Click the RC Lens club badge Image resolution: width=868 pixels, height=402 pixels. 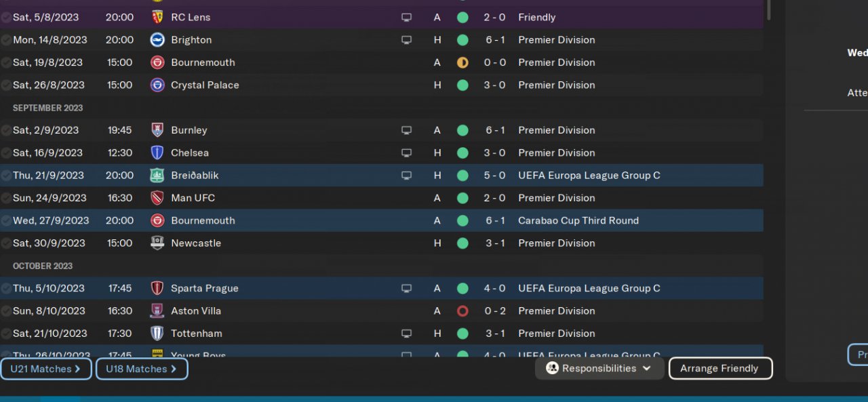pos(157,17)
